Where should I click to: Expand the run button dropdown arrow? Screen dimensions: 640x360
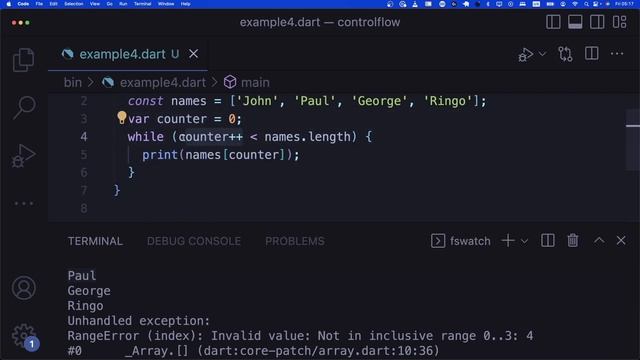coord(542,54)
